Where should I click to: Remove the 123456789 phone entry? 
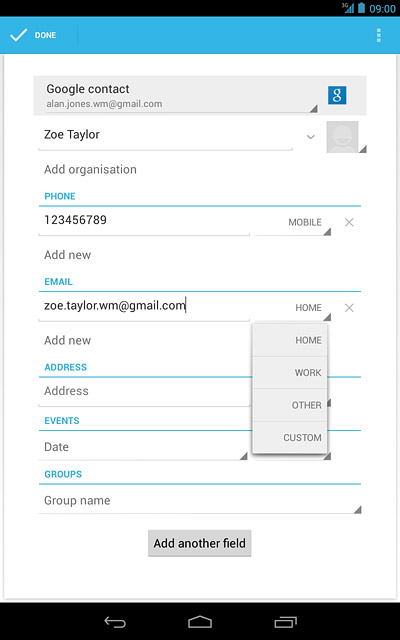tap(349, 222)
